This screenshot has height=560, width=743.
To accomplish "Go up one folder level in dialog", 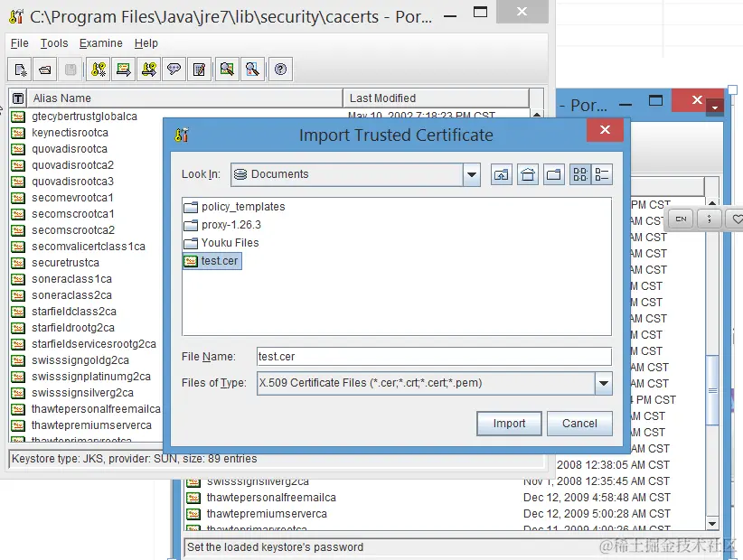I will point(502,174).
